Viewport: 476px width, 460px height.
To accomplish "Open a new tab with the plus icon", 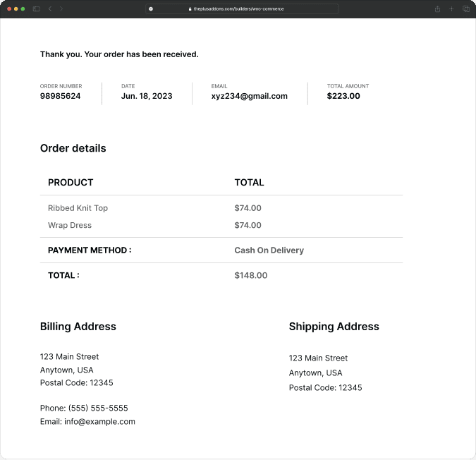I will click(x=452, y=8).
